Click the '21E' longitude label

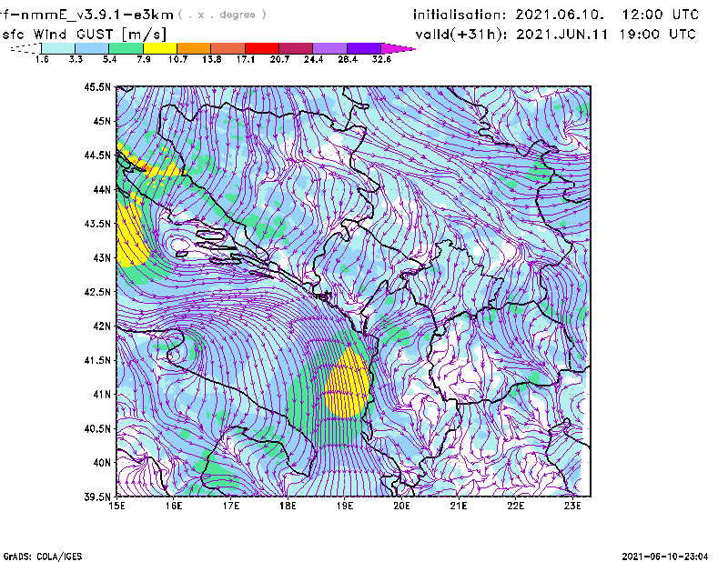tap(459, 506)
